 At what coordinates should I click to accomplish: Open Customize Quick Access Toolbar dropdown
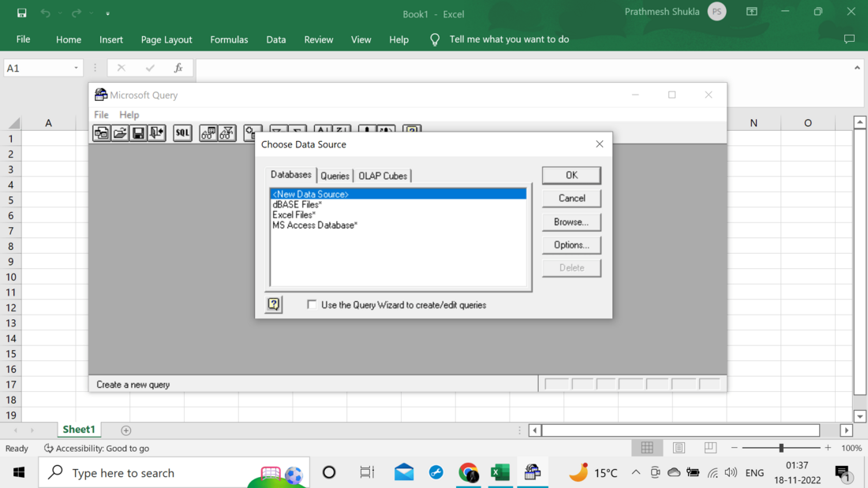(107, 13)
